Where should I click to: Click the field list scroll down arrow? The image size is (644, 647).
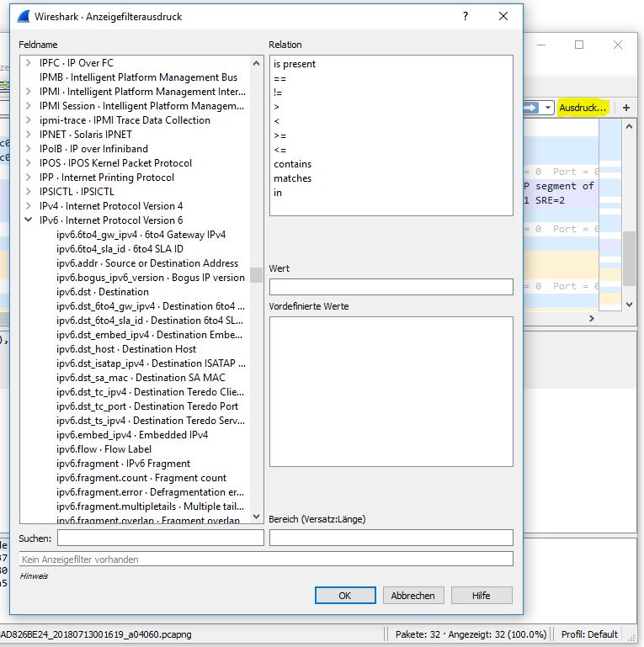pos(257,517)
